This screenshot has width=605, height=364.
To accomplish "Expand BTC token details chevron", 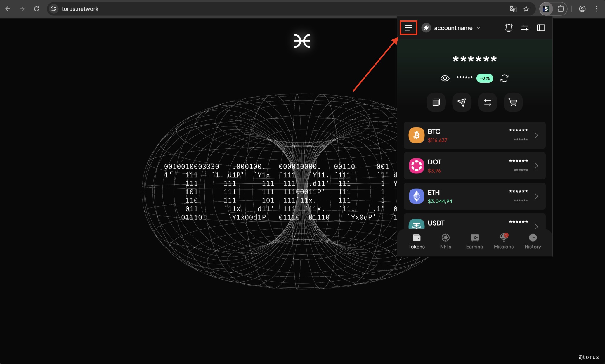I will coord(536,135).
